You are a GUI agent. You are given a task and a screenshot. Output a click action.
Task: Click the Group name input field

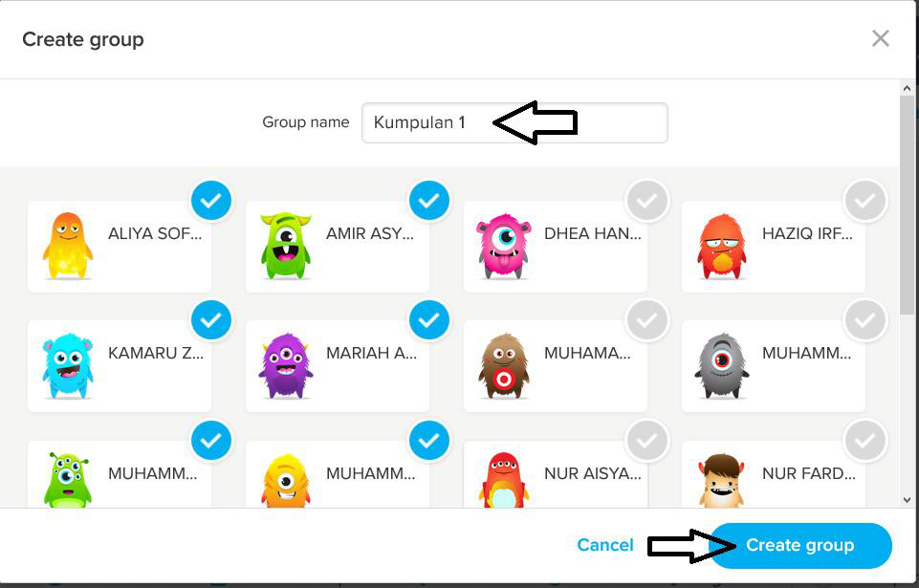pyautogui.click(x=514, y=122)
